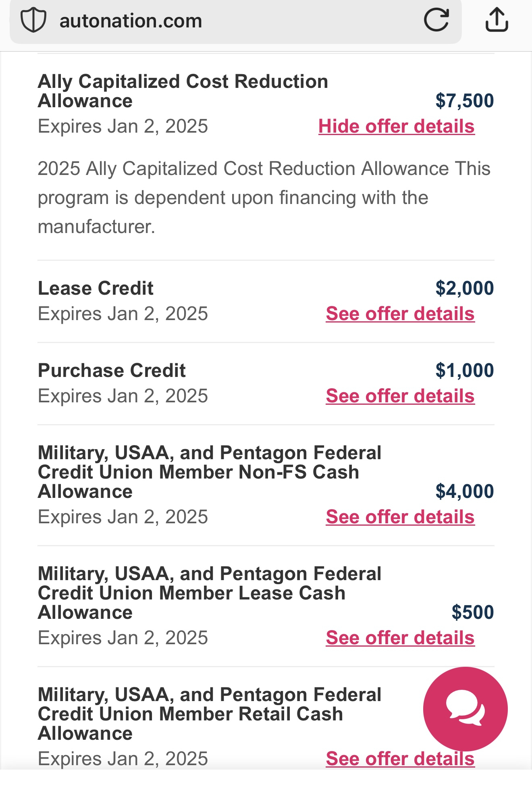Screen dimensions: 532x795
Task: Hide offer details for Ally Capitalized Cost Reduction
Action: (x=397, y=126)
